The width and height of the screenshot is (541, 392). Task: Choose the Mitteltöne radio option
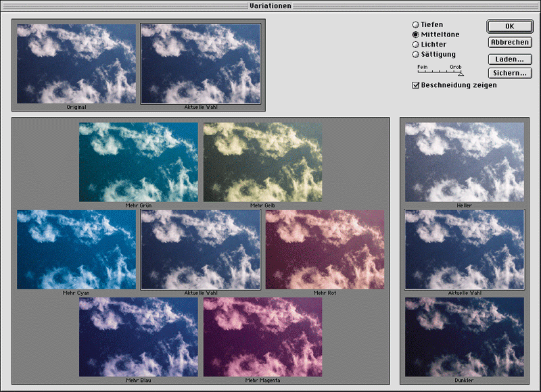pyautogui.click(x=416, y=34)
